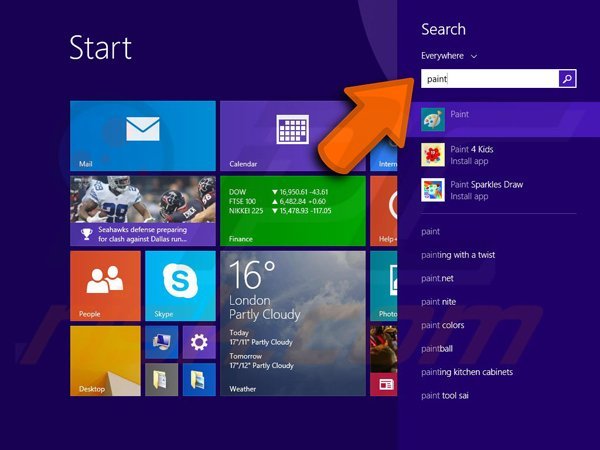The image size is (600, 450).
Task: Click the magnifier search button
Action: click(567, 79)
